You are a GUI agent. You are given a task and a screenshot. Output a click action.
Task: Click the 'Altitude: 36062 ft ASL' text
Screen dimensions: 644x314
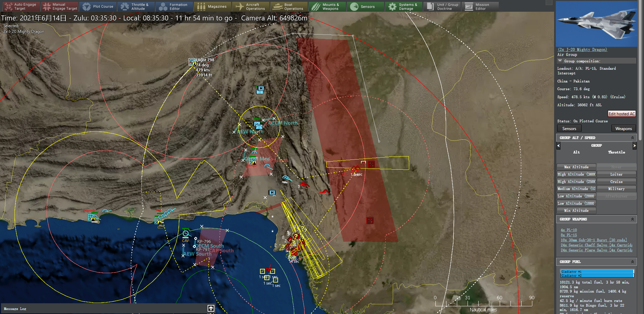tap(580, 105)
